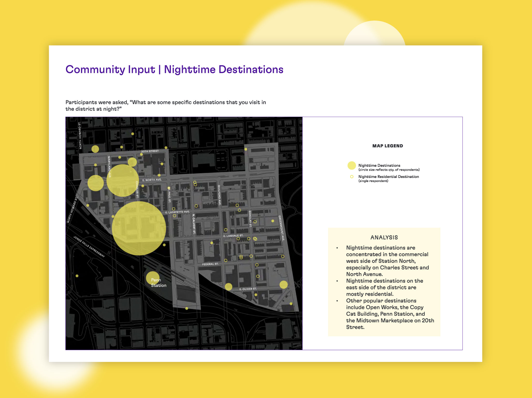The width and height of the screenshot is (532, 398).
Task: Click the MAP LEGEND heading
Action: [388, 146]
